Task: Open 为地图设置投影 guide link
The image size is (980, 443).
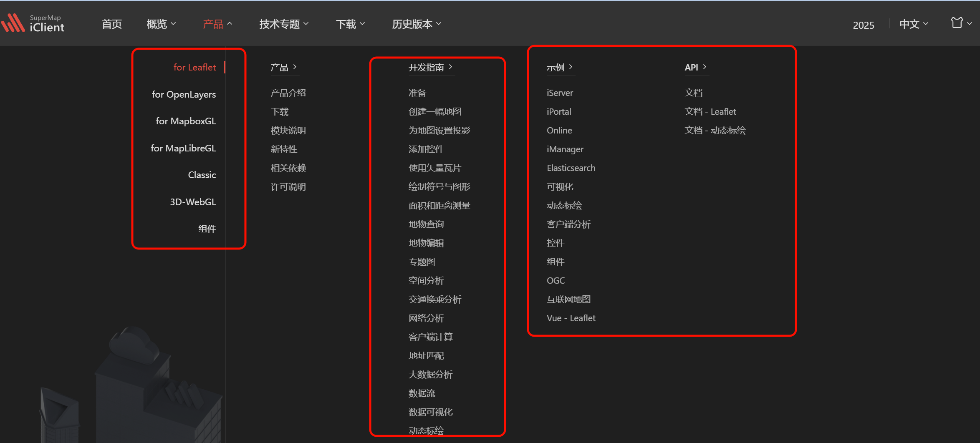Action: coord(439,130)
